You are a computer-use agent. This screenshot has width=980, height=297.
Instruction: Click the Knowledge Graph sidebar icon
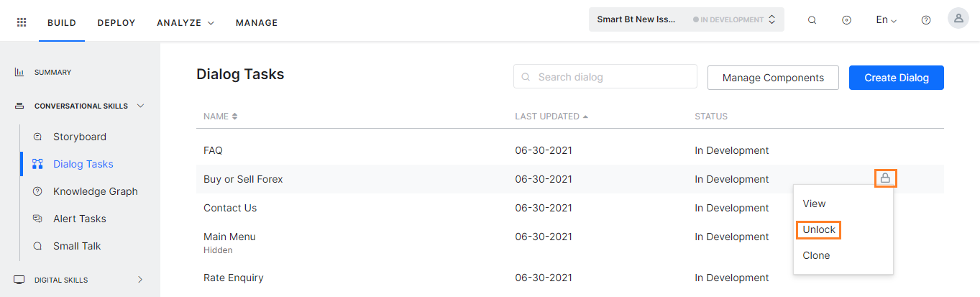[x=38, y=191]
